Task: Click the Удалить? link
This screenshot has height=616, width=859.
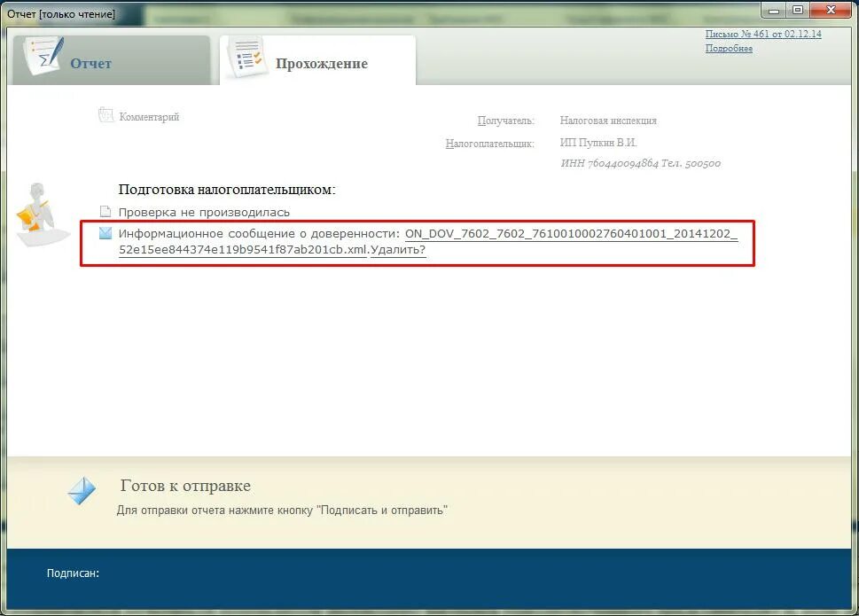Action: pyautogui.click(x=398, y=250)
